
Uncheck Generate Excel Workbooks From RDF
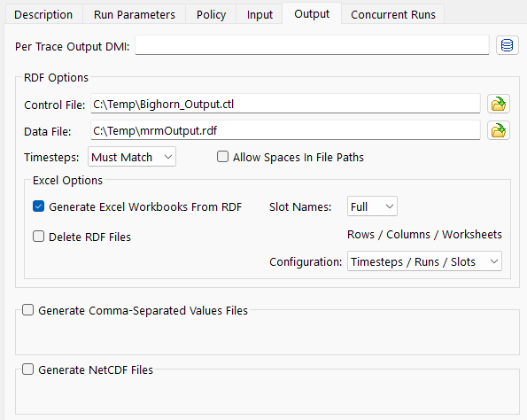click(38, 206)
